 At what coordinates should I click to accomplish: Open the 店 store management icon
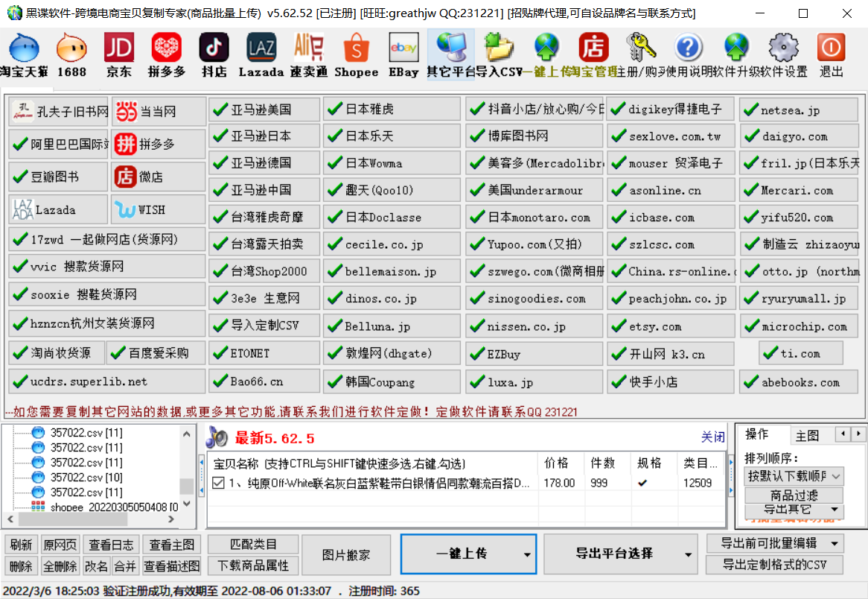click(x=593, y=54)
